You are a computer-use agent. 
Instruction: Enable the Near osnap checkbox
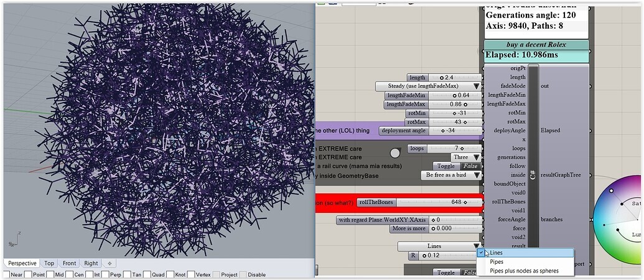6,274
